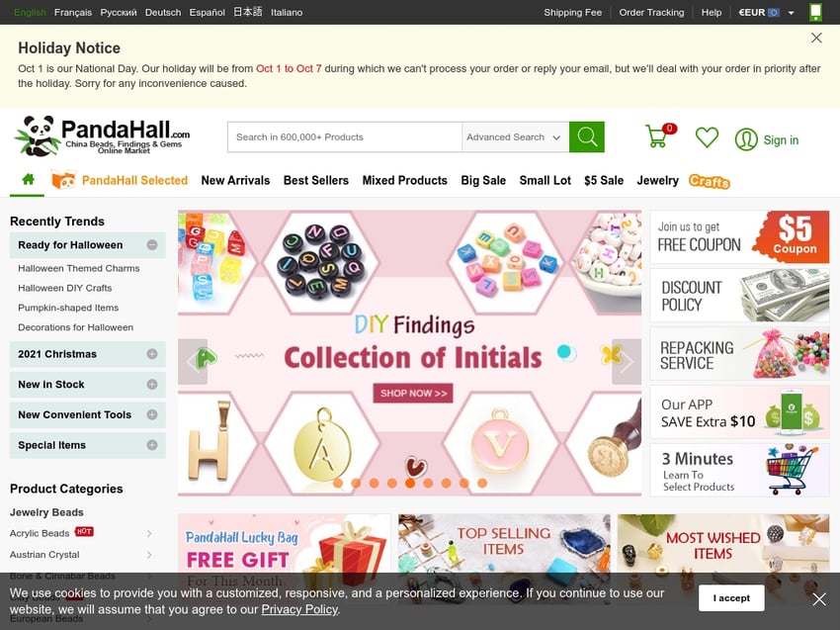Show next banner slide arrow
840x630 pixels.
tap(627, 361)
